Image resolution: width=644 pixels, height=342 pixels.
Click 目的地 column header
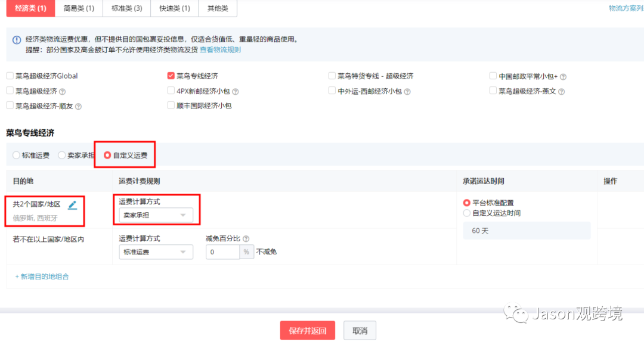(23, 181)
